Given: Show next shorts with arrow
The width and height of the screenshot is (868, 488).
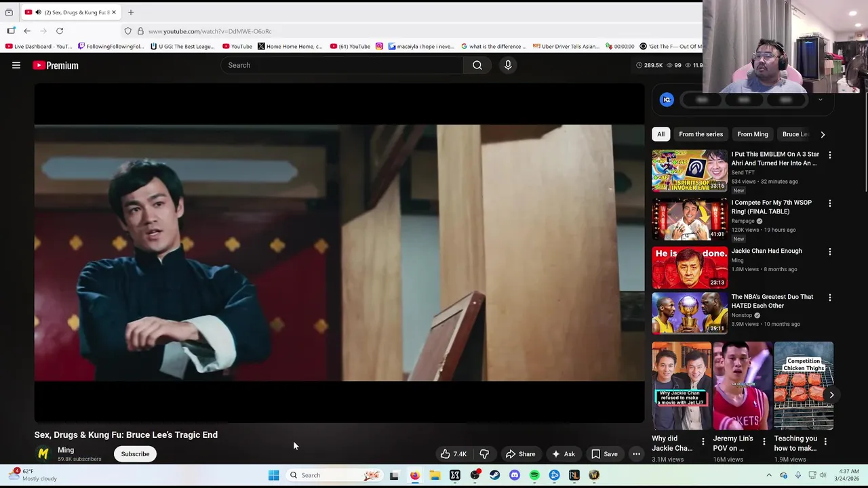Looking at the screenshot, I should point(831,394).
